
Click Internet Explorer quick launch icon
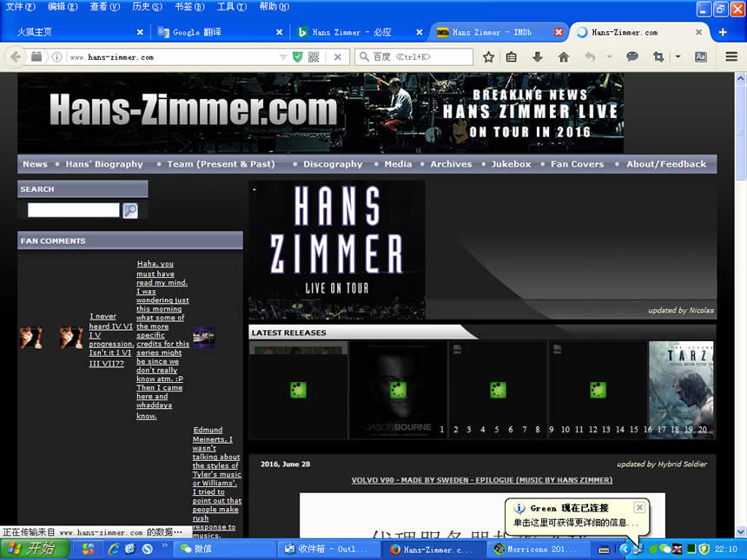click(114, 549)
